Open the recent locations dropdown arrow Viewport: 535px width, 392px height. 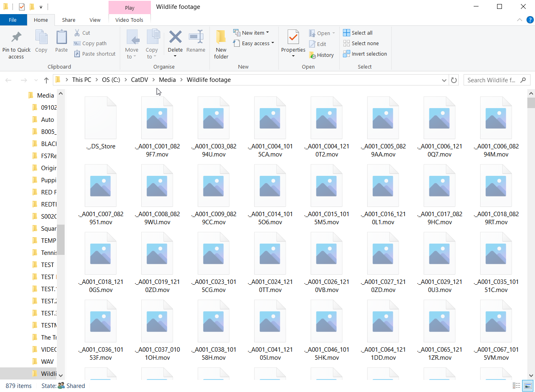36,80
